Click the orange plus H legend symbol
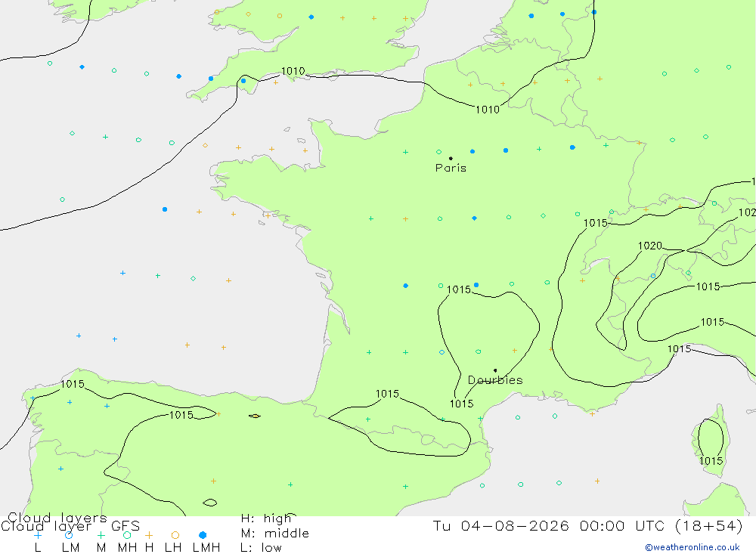This screenshot has height=554, width=756. pyautogui.click(x=149, y=535)
